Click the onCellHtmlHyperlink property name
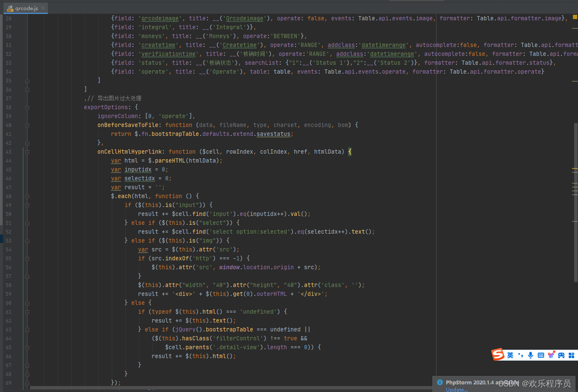The image size is (578, 392). (x=130, y=152)
